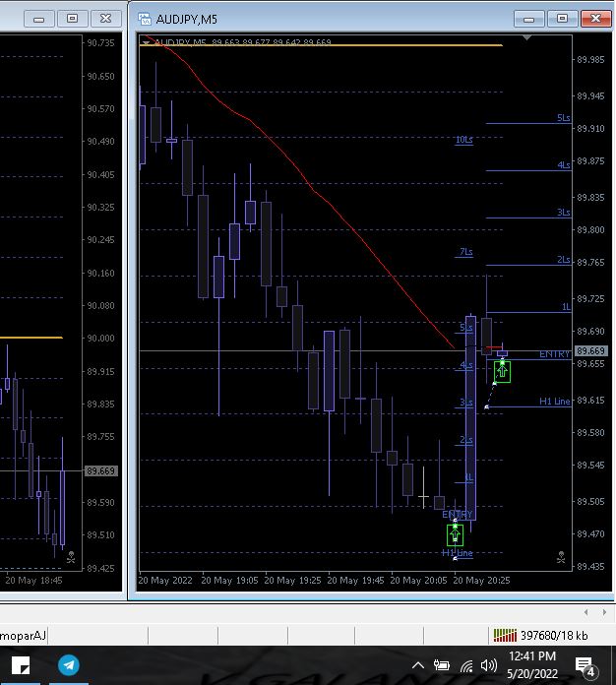Open Telegram from the taskbar
Viewport: 616px width, 685px height.
[69, 665]
